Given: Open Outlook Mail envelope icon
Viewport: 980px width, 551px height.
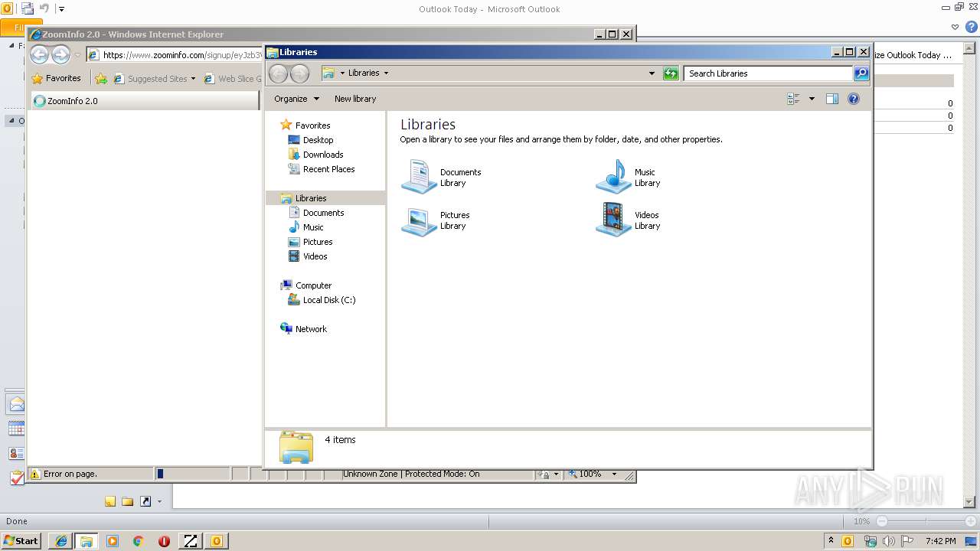Looking at the screenshot, I should pos(16,404).
